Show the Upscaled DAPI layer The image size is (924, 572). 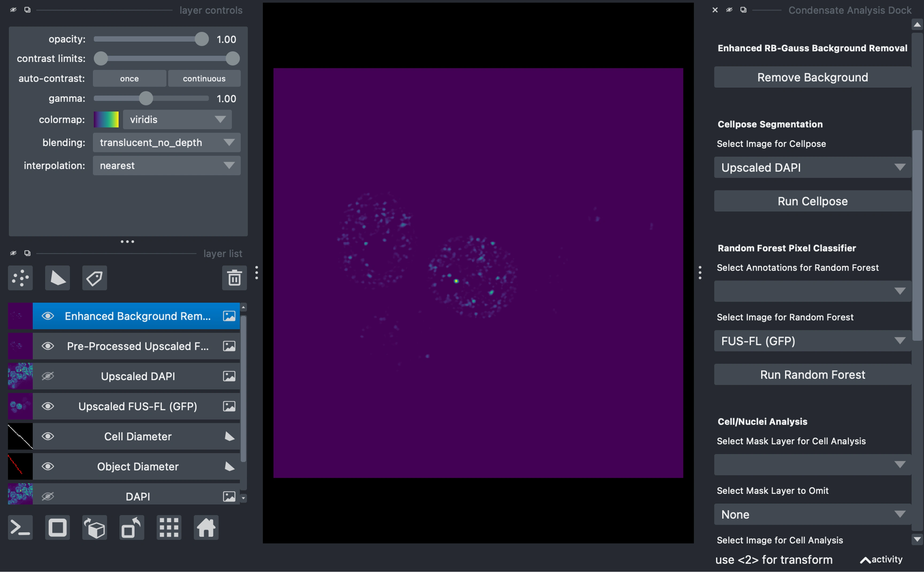point(48,376)
